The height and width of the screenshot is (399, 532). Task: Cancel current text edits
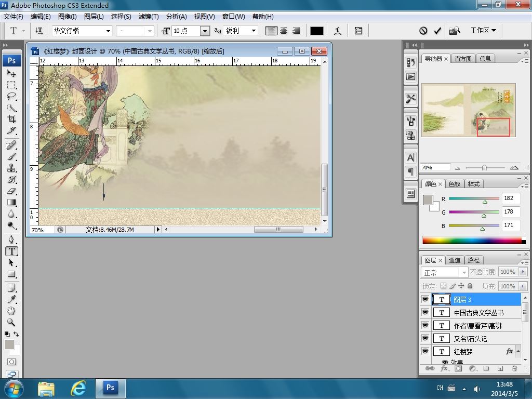pos(423,31)
